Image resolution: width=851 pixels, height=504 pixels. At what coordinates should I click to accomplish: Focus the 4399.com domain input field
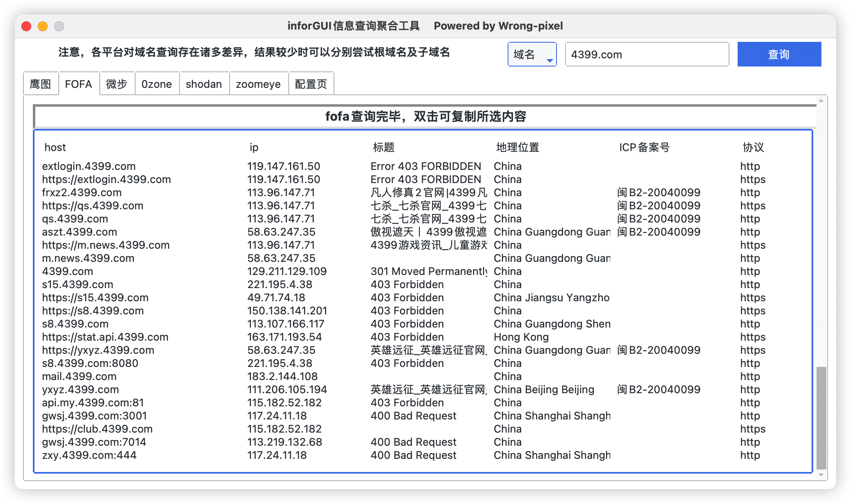point(646,54)
